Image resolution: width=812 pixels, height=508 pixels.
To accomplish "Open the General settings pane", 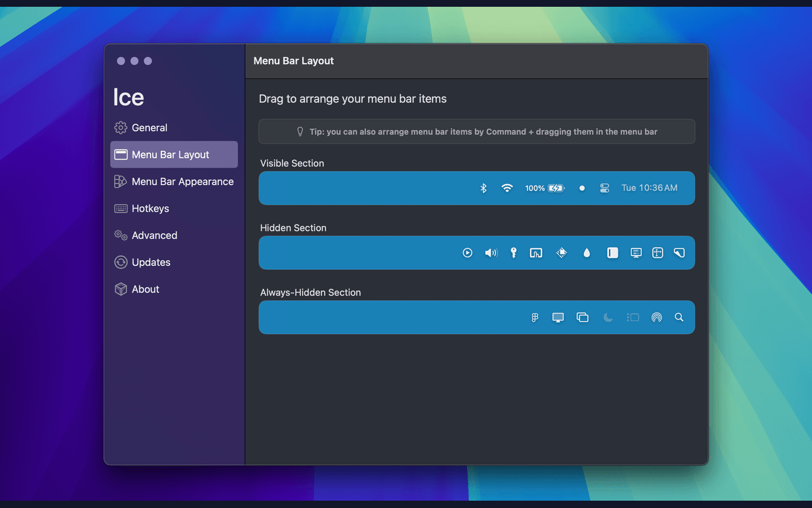I will [174, 128].
